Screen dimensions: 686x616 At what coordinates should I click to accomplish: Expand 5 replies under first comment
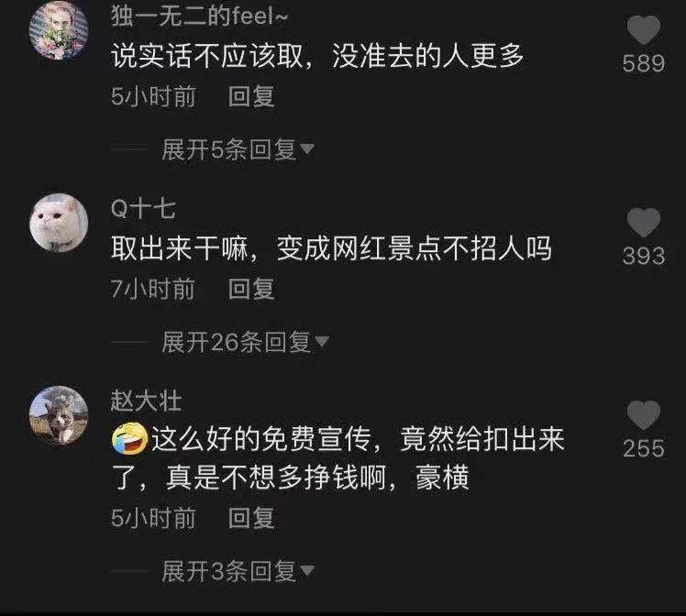(x=238, y=150)
